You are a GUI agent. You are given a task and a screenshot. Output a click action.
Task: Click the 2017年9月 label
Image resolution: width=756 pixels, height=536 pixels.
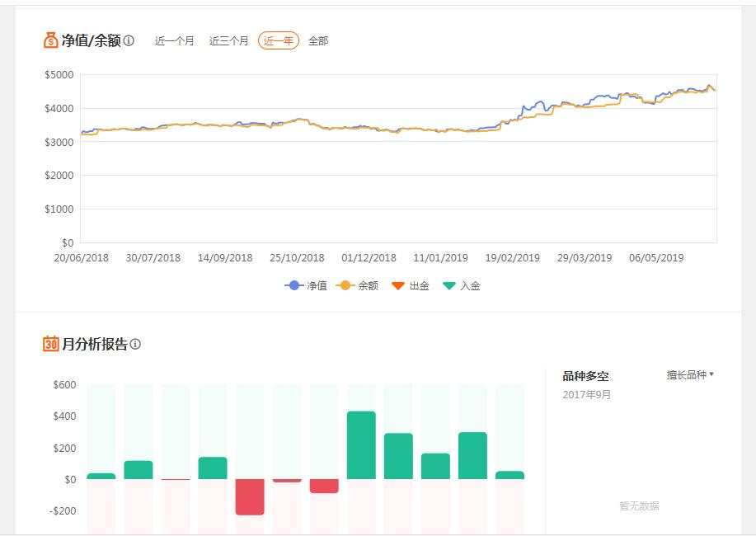pos(586,395)
